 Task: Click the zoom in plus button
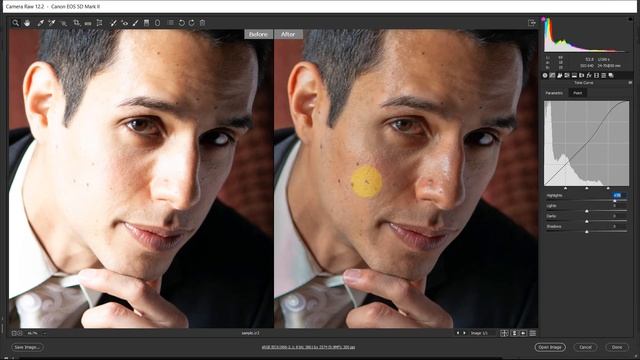click(19, 333)
